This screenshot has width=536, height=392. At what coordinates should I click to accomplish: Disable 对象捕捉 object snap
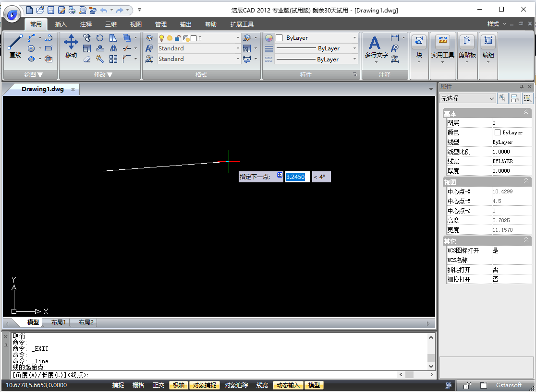tap(205, 385)
